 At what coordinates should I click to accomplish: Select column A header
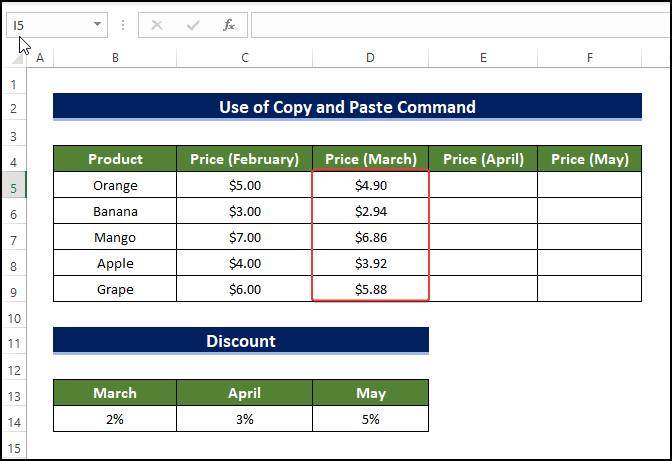pos(40,58)
